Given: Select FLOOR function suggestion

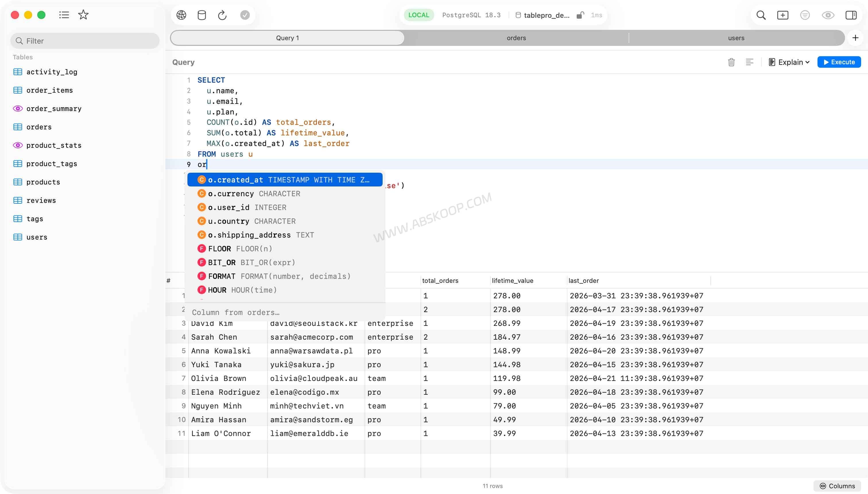Looking at the screenshot, I should click(285, 249).
